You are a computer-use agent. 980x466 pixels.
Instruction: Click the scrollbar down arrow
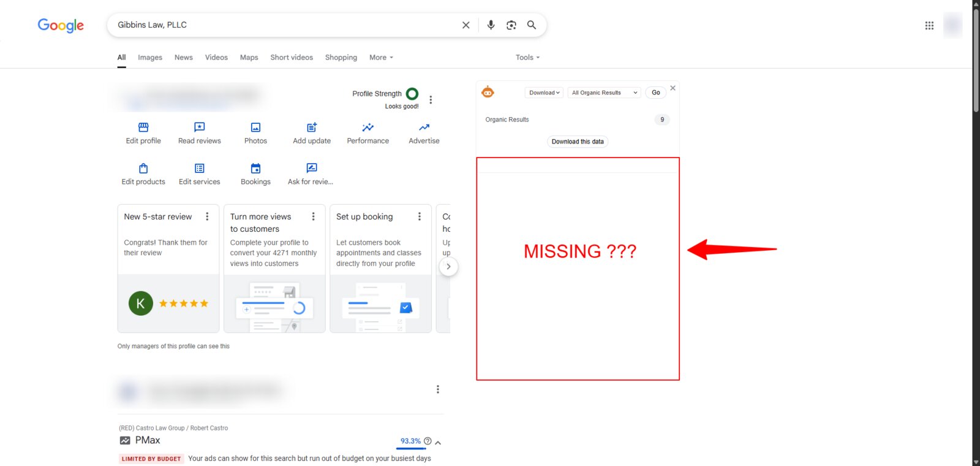(976, 462)
